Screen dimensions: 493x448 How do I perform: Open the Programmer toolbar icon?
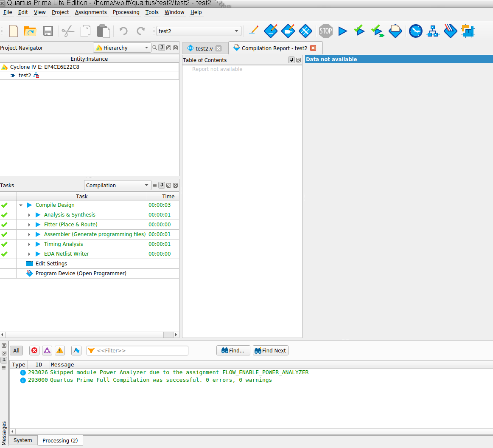click(450, 31)
